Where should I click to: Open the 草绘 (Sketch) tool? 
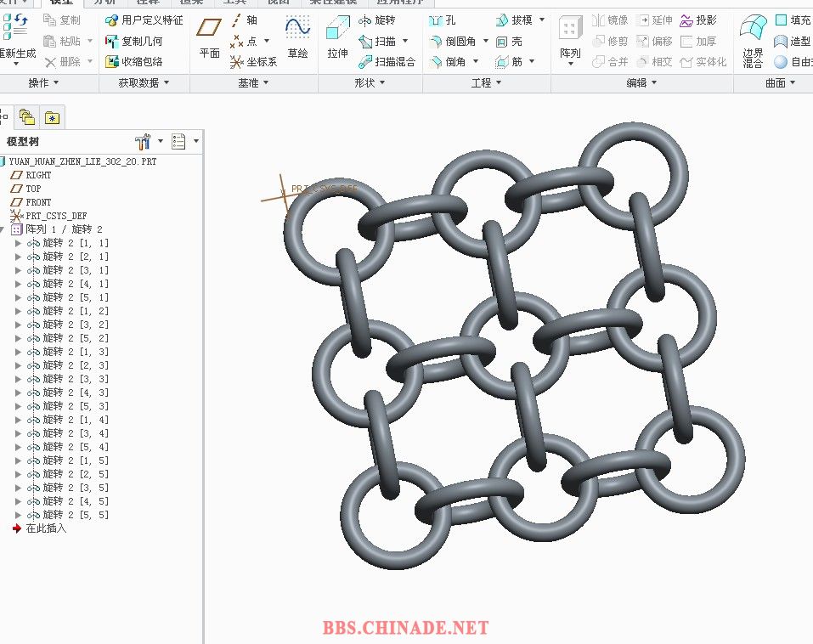(x=297, y=38)
